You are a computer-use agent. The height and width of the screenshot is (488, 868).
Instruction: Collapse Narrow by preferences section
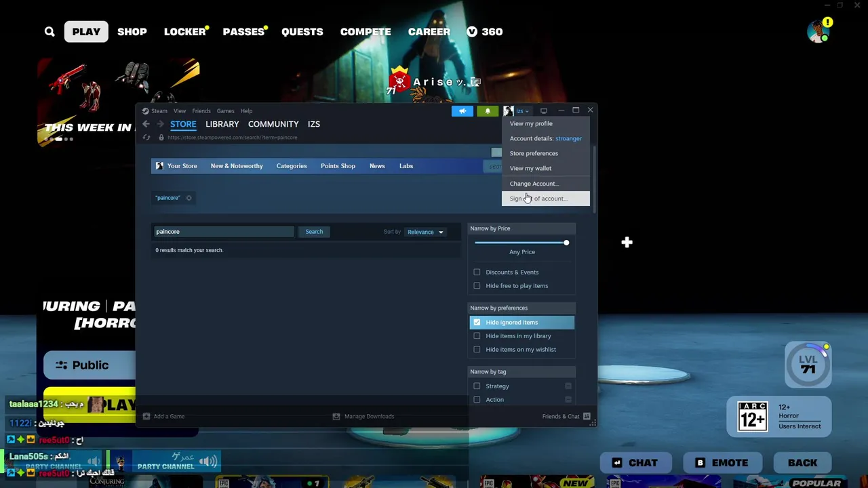(x=522, y=308)
